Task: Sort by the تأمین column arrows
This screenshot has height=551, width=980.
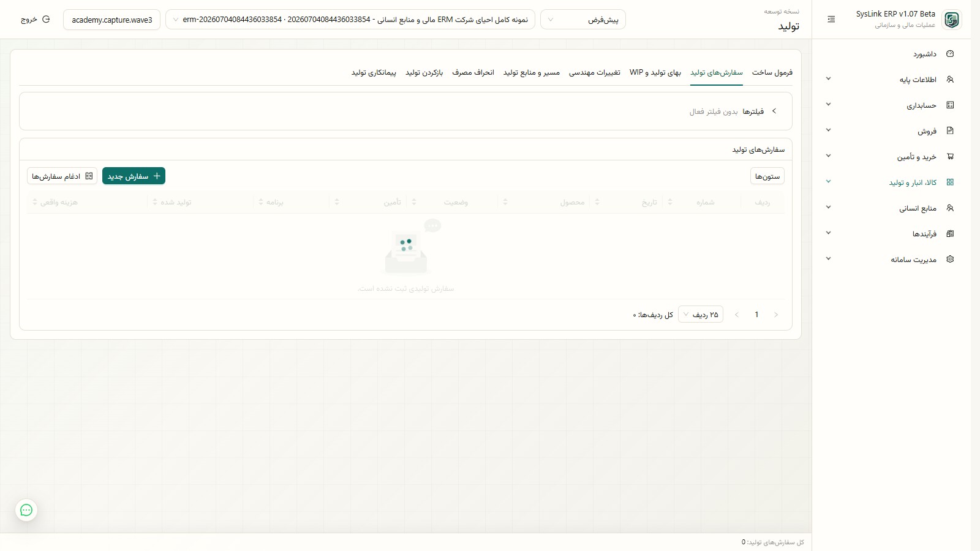Action: [x=337, y=202]
